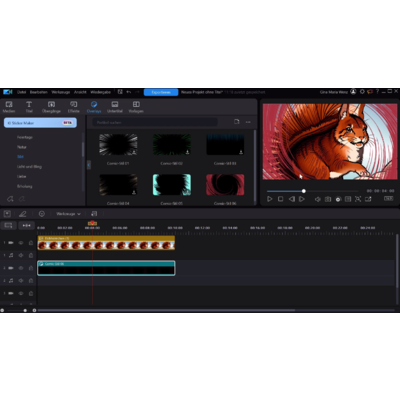
Task: Click the account profile icon
Action: click(x=353, y=92)
